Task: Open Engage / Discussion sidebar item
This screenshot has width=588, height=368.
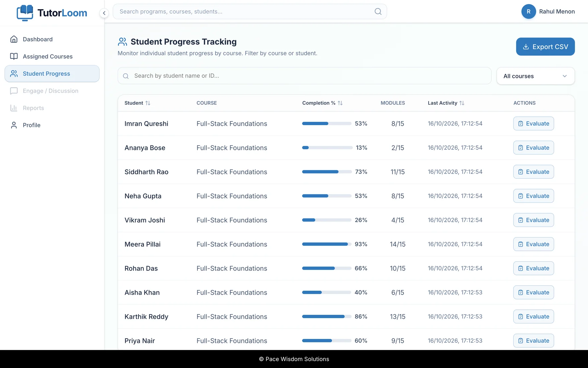Action: click(52, 91)
